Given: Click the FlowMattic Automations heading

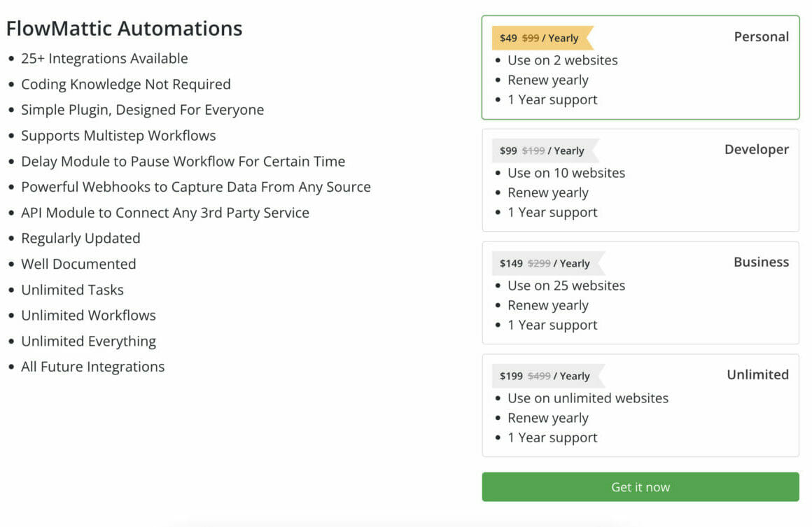Looking at the screenshot, I should pyautogui.click(x=124, y=29).
